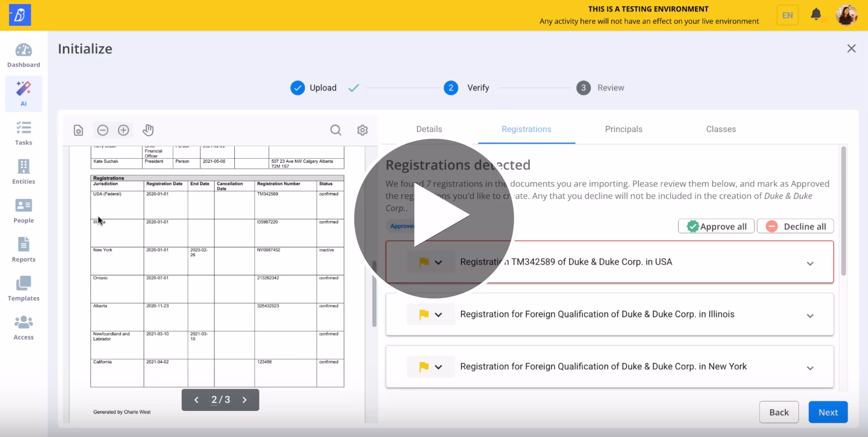Switch to the Details tab

(x=429, y=129)
